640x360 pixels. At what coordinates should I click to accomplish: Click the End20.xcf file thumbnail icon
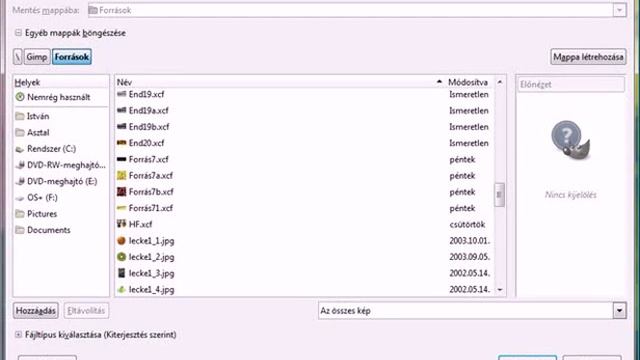121,143
